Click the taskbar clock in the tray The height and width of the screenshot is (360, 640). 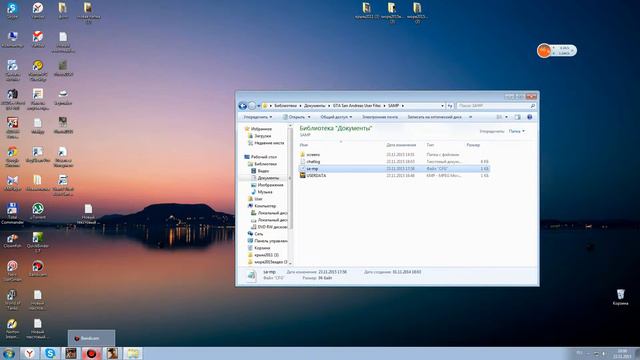pos(622,353)
